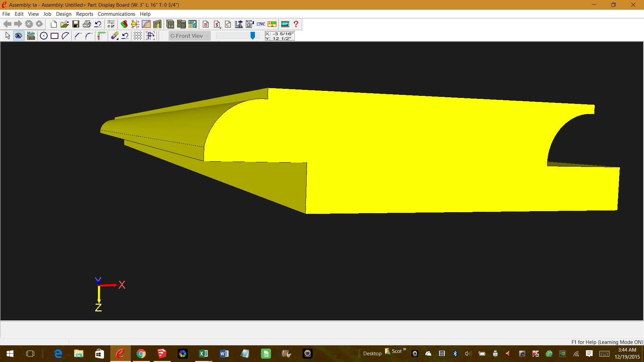Toggle the eye 3D view button

(x=18, y=36)
